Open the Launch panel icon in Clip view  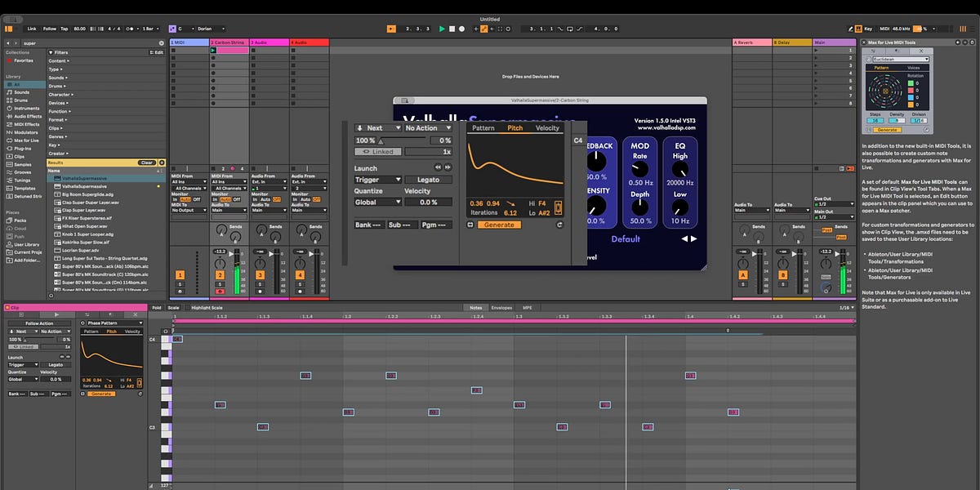(56, 316)
